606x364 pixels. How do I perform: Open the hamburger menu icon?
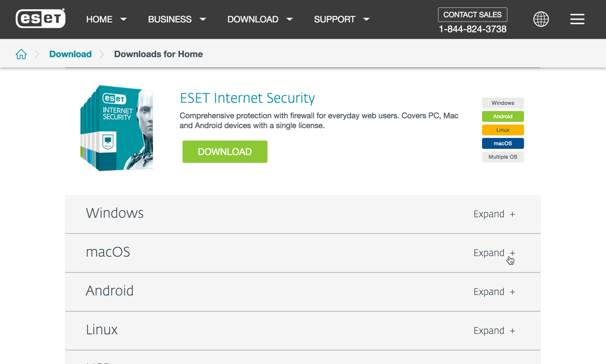(577, 19)
